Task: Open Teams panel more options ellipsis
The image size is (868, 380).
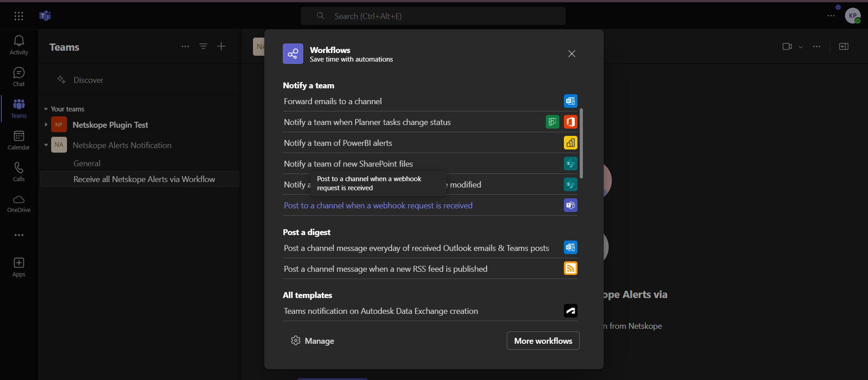Action: tap(185, 47)
